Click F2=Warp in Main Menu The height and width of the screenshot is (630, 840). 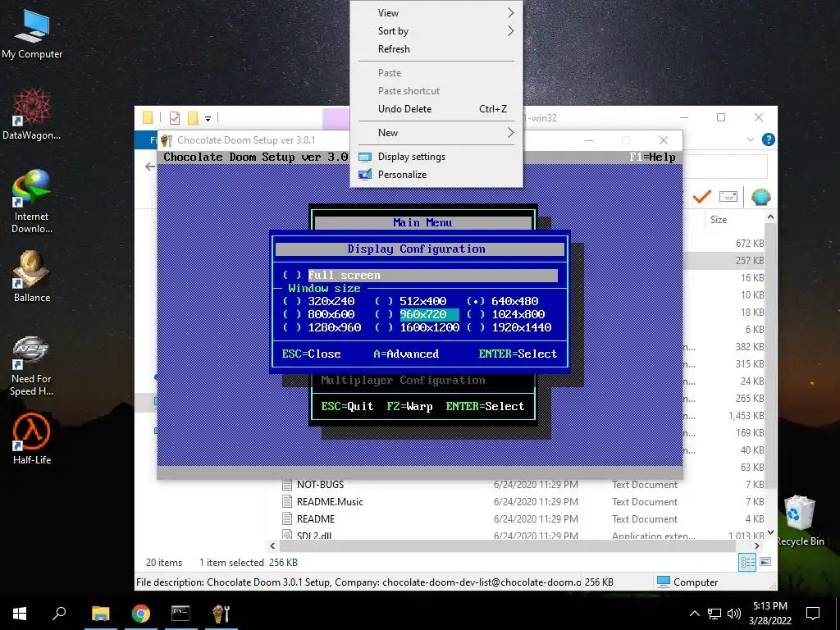point(409,407)
